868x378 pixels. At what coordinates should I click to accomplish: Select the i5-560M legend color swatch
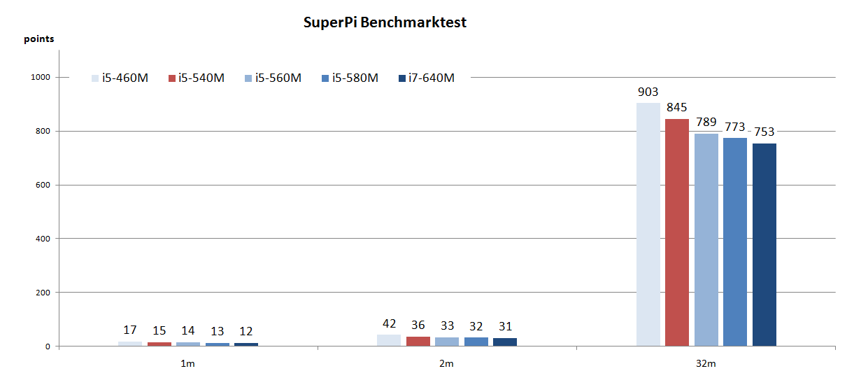point(249,78)
